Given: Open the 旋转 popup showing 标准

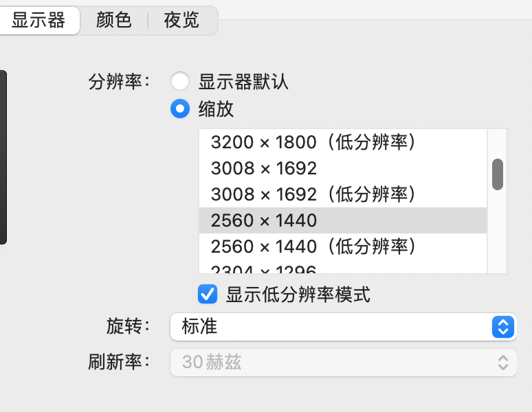Looking at the screenshot, I should click(342, 327).
